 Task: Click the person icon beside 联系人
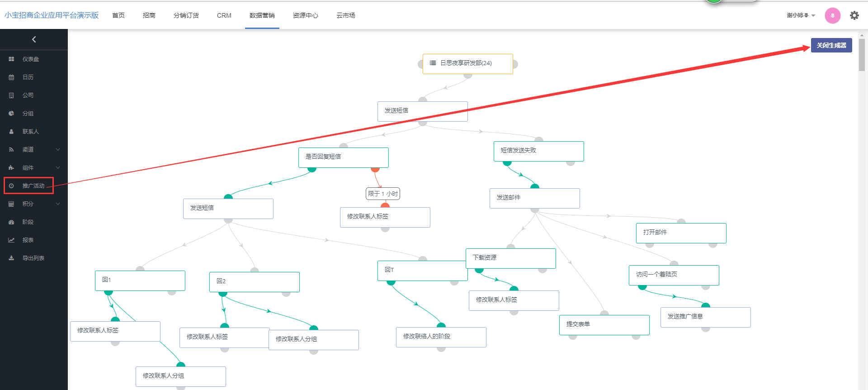coord(11,132)
